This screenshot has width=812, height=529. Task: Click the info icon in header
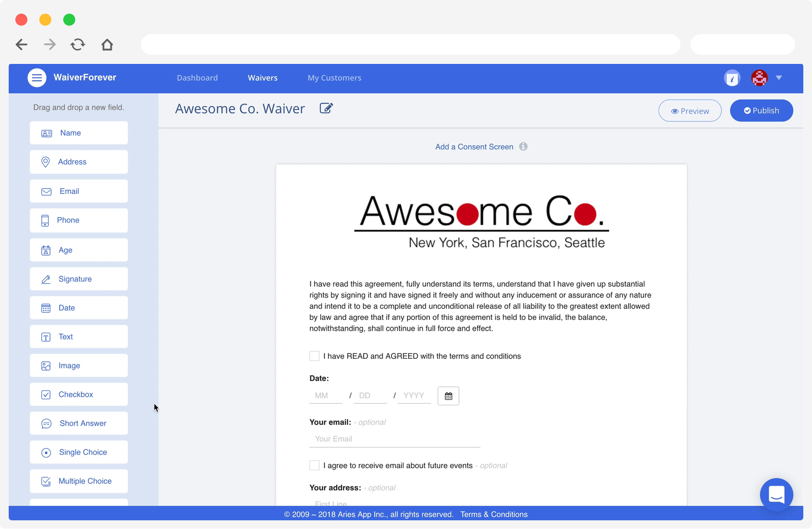coord(732,78)
